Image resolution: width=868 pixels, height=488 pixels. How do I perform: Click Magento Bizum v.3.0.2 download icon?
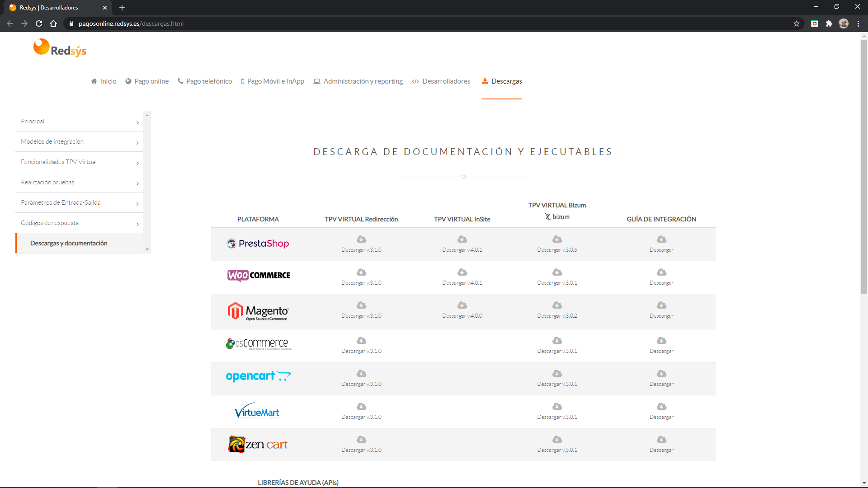point(557,305)
